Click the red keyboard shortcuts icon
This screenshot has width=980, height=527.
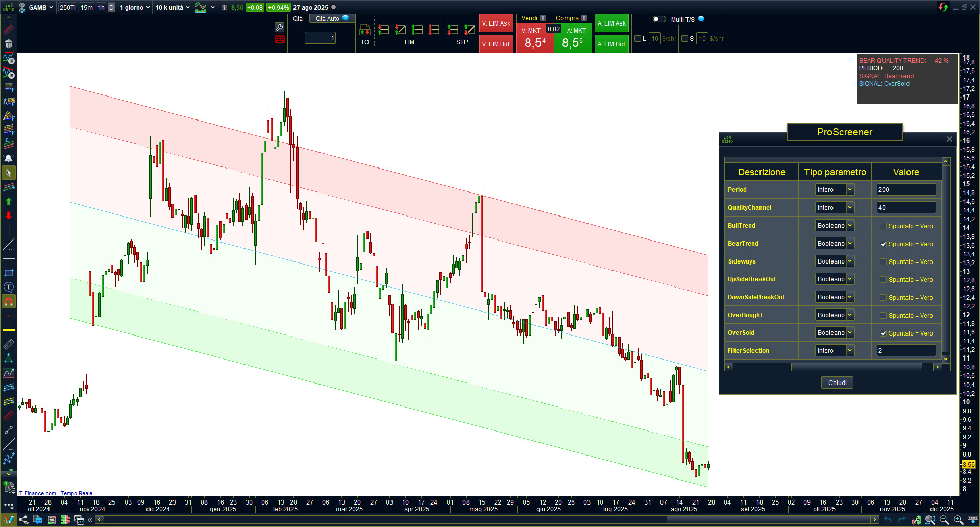click(x=279, y=40)
